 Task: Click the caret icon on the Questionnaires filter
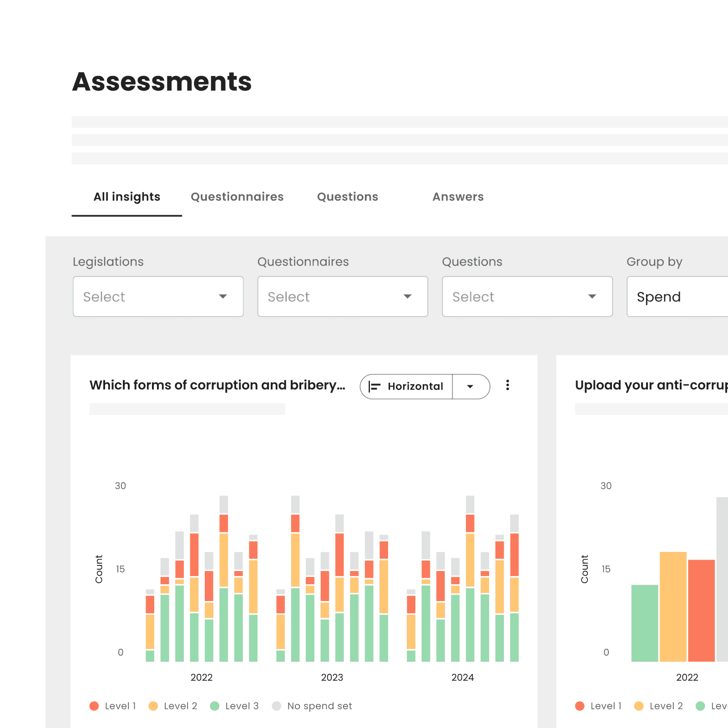point(408,297)
